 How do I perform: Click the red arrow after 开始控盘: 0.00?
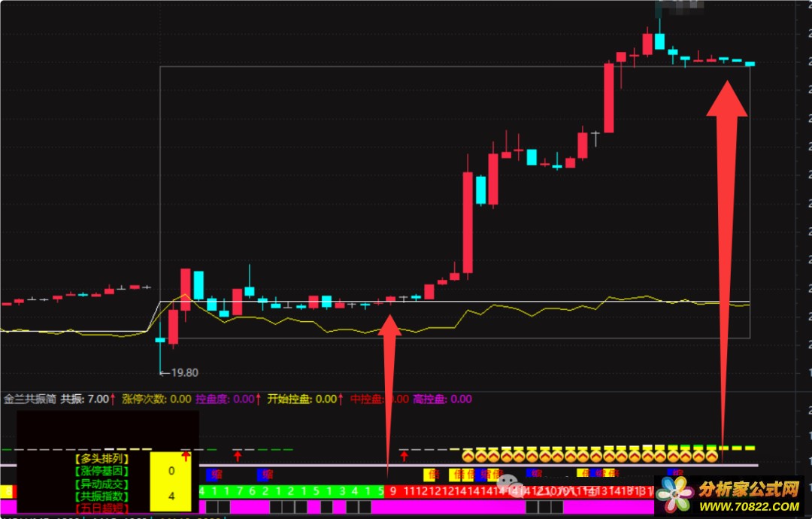[341, 399]
